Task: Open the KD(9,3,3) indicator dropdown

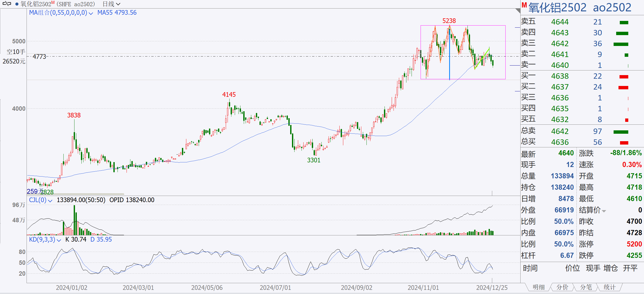Action: tap(59, 240)
